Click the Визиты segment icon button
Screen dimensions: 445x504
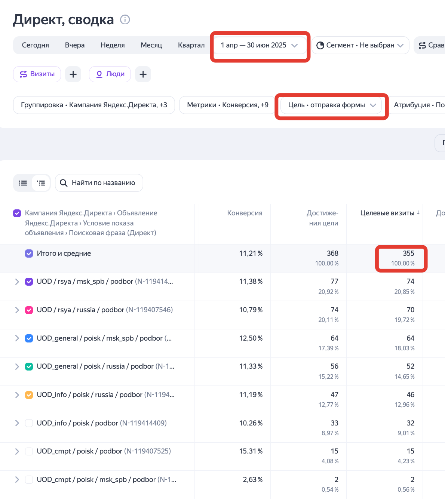click(37, 74)
